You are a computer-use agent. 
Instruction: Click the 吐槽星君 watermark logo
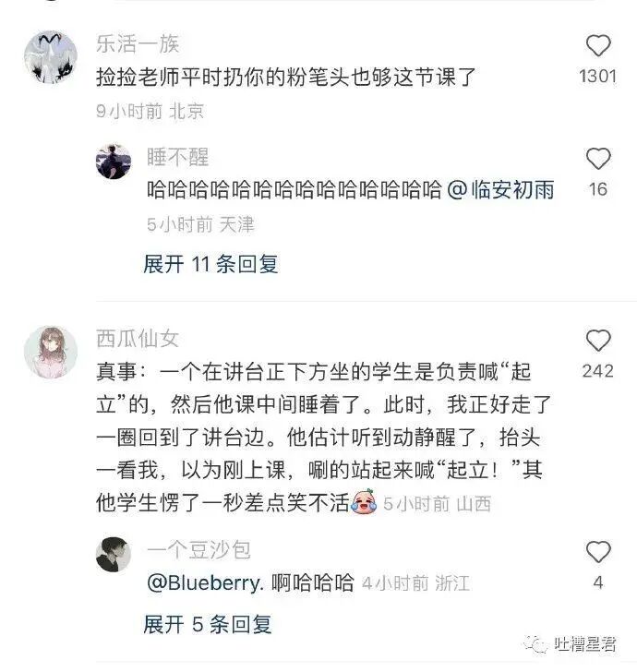[x=570, y=643]
